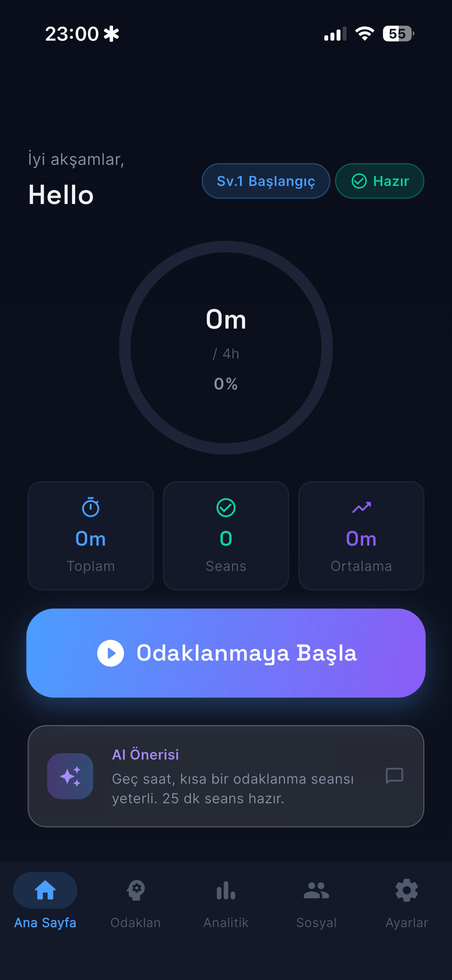Tap the Sv.1 Başlangıç level badge
Screen dimensions: 452x980
click(x=266, y=181)
